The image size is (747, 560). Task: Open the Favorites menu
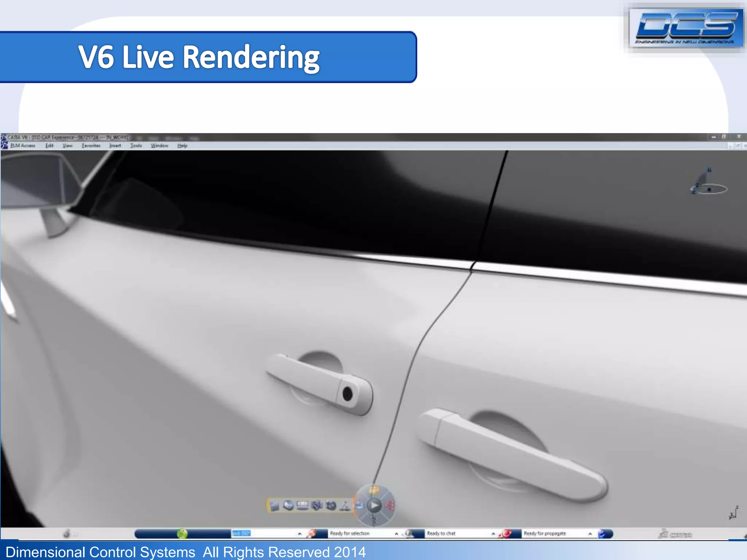[x=91, y=145]
